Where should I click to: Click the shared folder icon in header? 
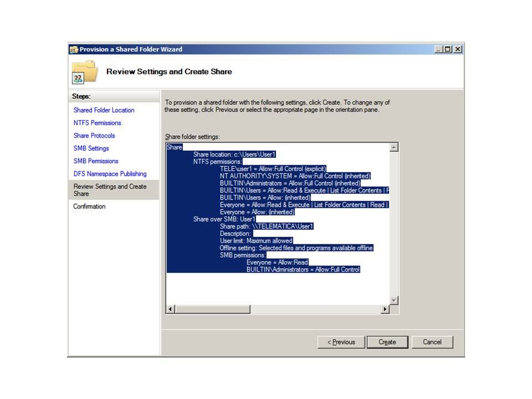84,72
